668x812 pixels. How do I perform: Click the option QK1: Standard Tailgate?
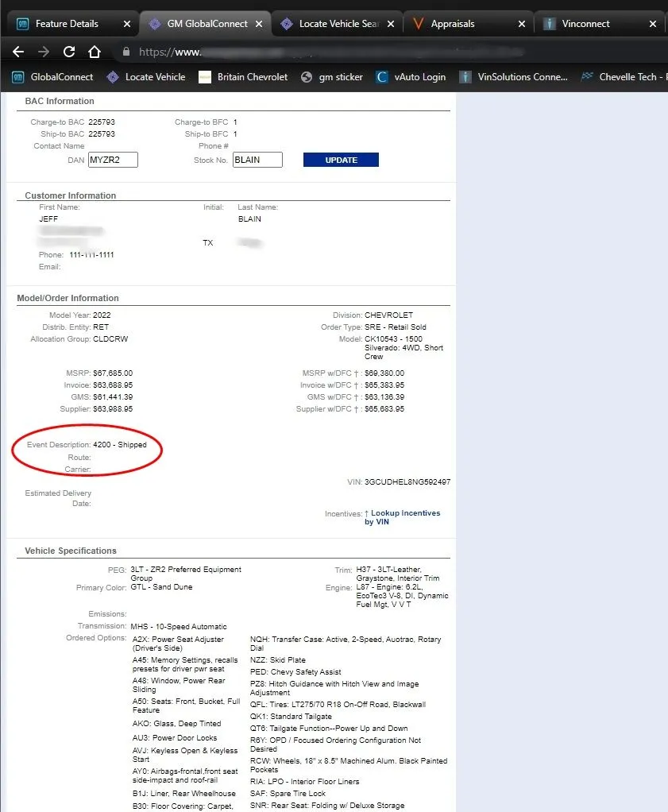291,716
